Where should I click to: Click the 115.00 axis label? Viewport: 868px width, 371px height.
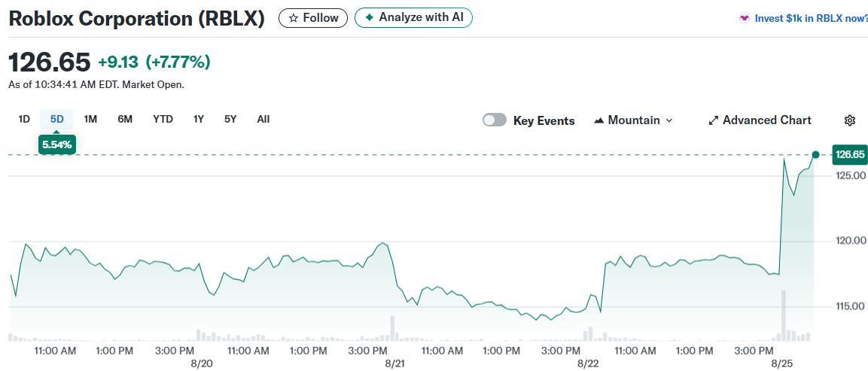click(850, 306)
